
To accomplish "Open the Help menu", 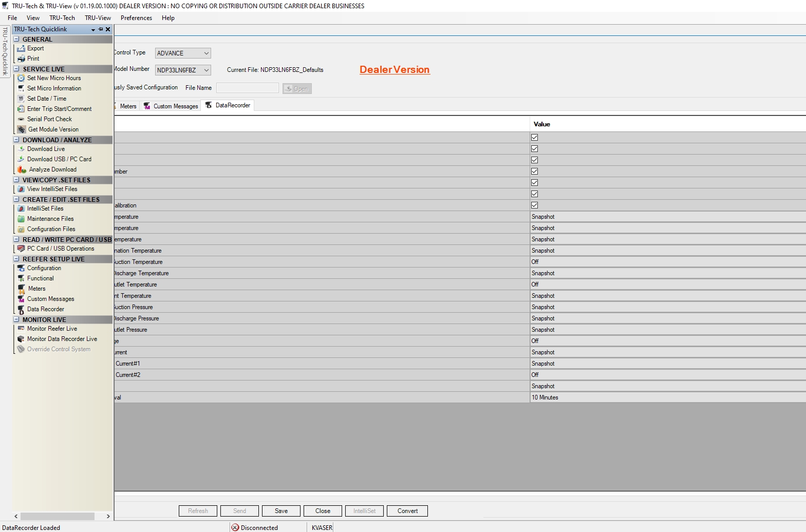I will (168, 18).
